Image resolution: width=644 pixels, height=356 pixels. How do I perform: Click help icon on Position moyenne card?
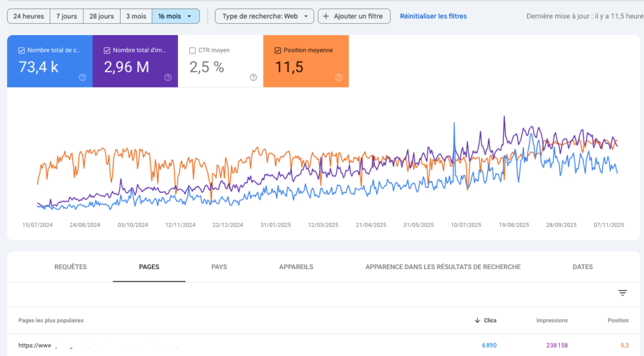338,77
